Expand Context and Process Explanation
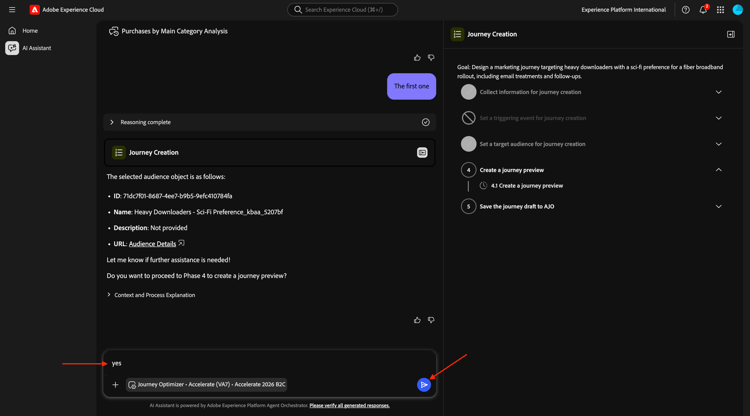Image resolution: width=750 pixels, height=416 pixels. (109, 295)
